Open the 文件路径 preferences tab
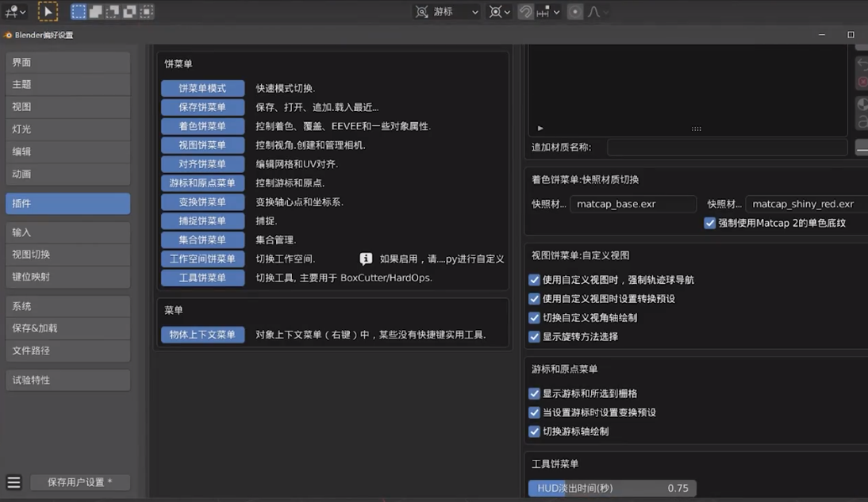Screen dimensions: 868x502 point(68,351)
